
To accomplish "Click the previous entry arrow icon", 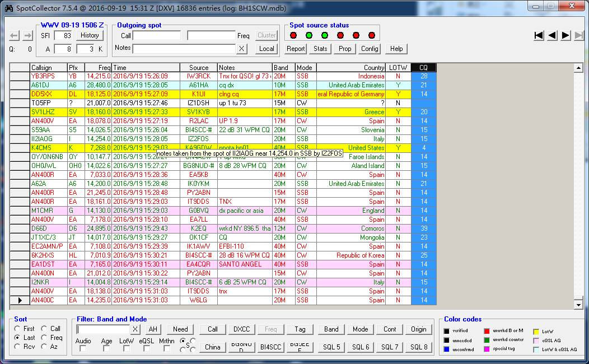I will [552, 35].
